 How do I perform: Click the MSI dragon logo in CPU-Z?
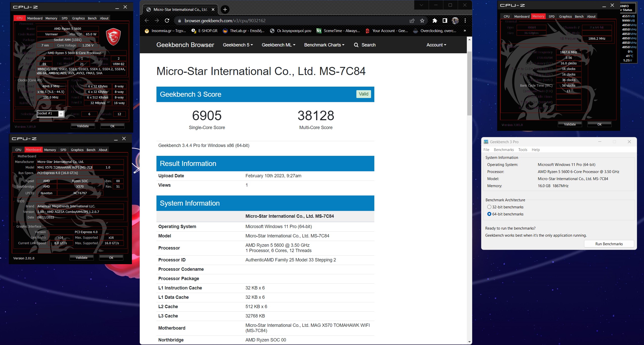(x=113, y=37)
